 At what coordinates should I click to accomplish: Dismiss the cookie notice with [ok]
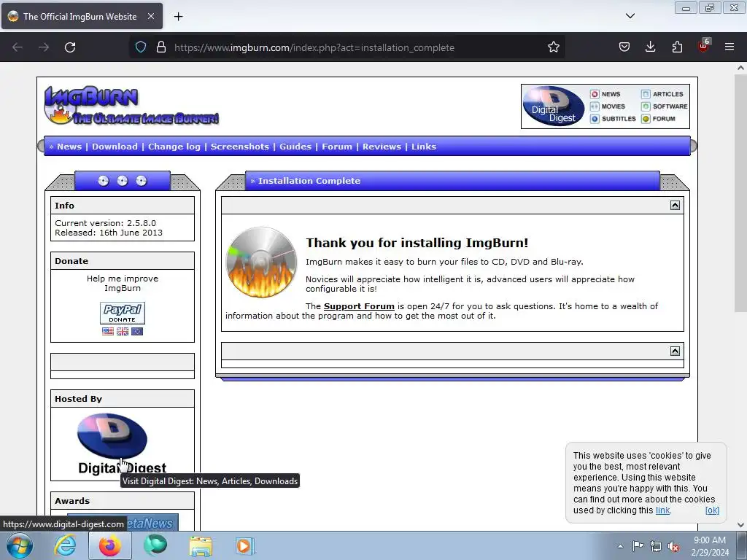tap(712, 510)
